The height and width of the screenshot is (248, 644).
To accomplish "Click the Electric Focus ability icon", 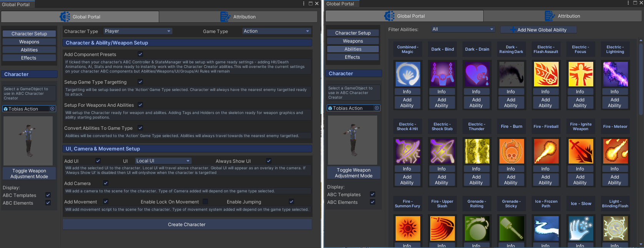I will pyautogui.click(x=581, y=74).
